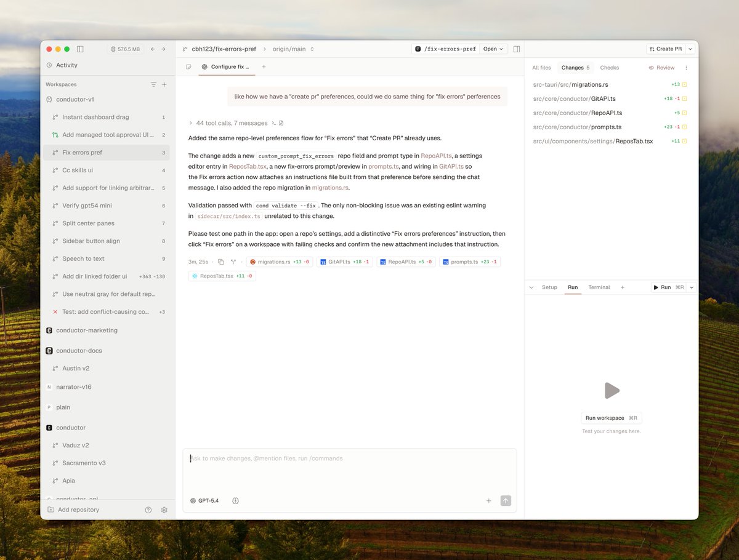The height and width of the screenshot is (560, 739).
Task: Add a new chat tab with plus
Action: click(264, 66)
